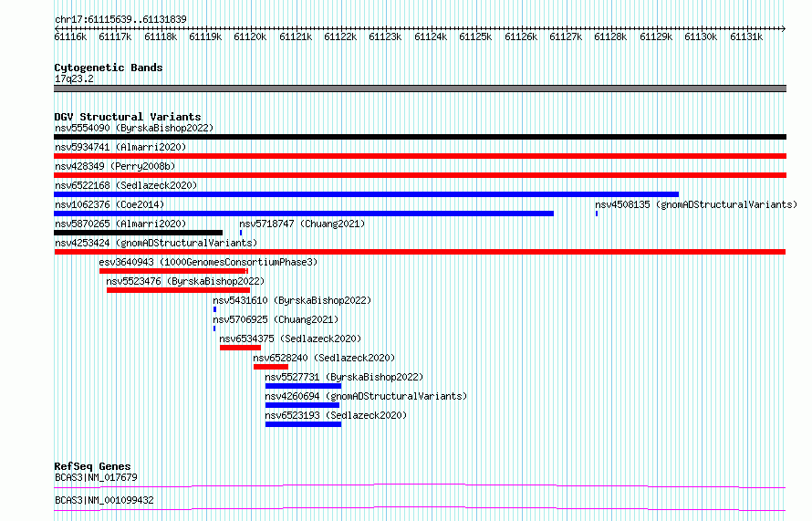Viewport: 812px width, 521px height.
Task: Open nsv4253424 (gnomADStructuralVariants) label
Action: coord(156,243)
